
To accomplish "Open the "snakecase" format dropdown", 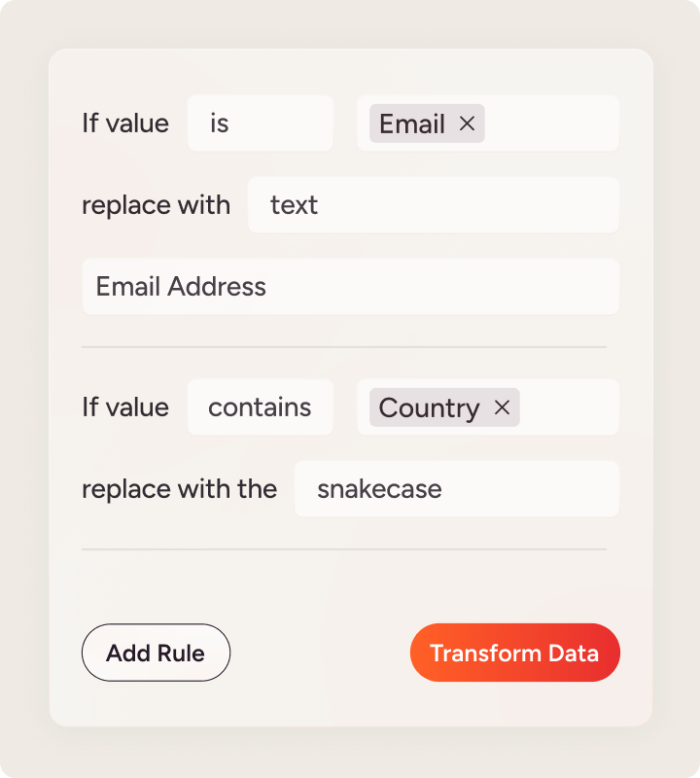I will point(456,488).
